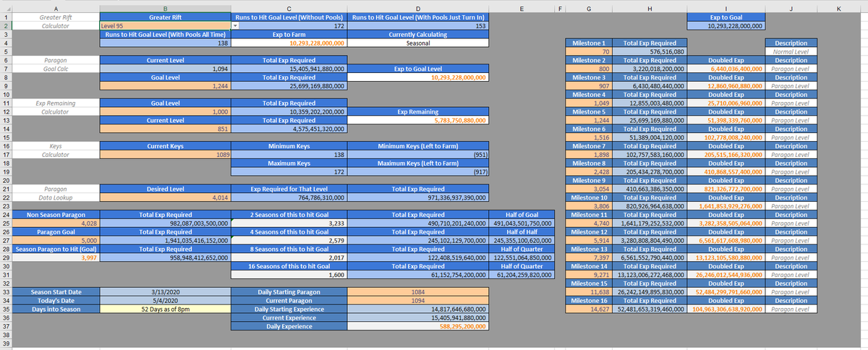The image size is (868, 350).
Task: Select the 4,575,451,320,000 cell
Action: pos(289,129)
